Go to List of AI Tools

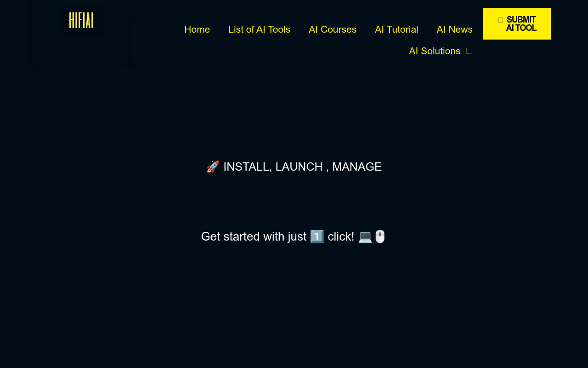(x=259, y=29)
